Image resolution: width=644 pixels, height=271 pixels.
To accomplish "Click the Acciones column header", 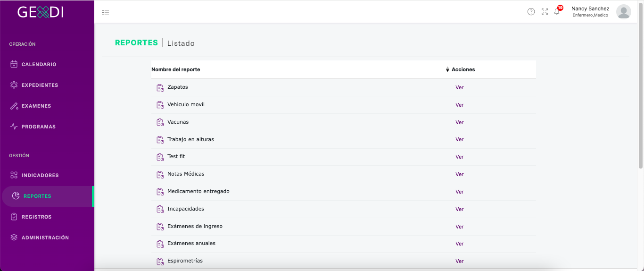I will point(463,69).
